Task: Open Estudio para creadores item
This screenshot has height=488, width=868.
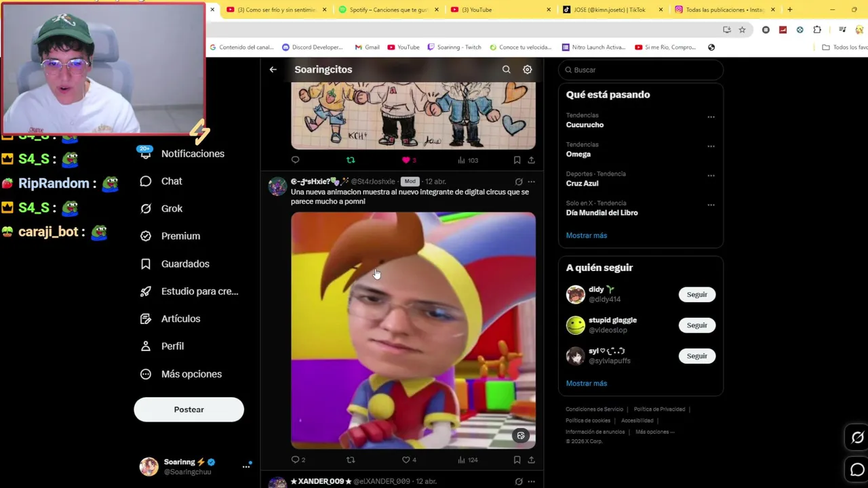Action: point(189,291)
